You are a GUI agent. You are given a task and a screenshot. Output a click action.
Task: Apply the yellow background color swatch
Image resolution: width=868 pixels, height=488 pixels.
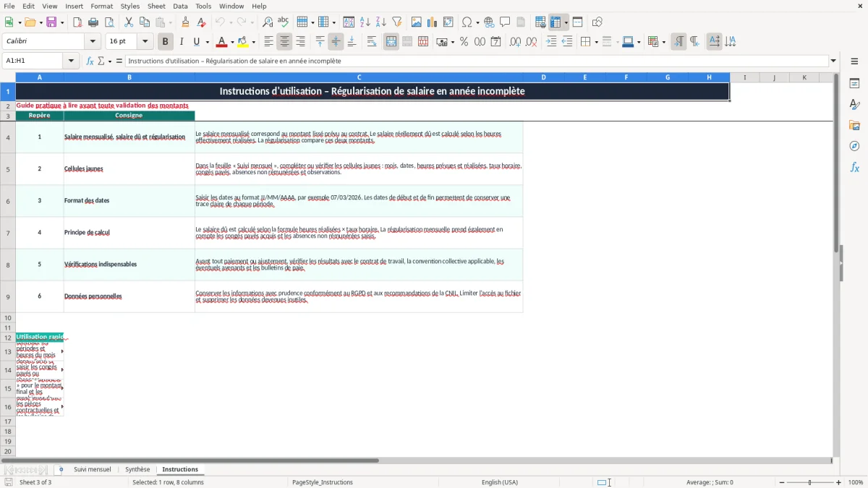tap(243, 42)
